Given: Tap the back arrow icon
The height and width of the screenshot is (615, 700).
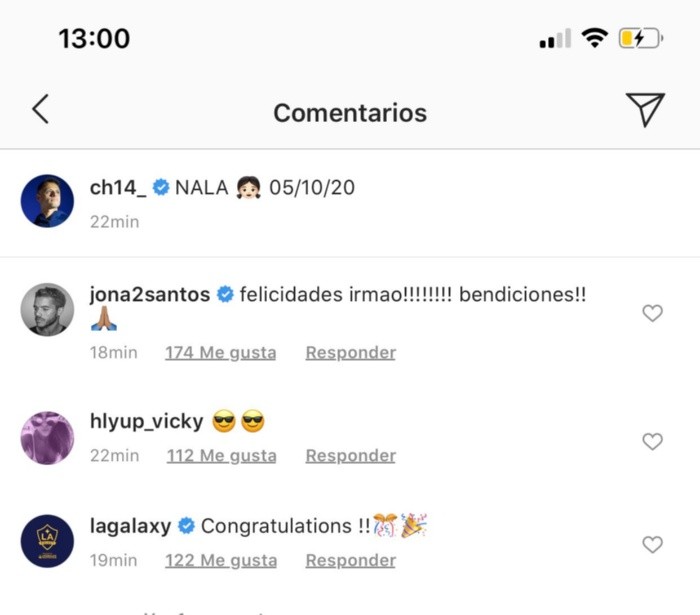Looking at the screenshot, I should (40, 110).
